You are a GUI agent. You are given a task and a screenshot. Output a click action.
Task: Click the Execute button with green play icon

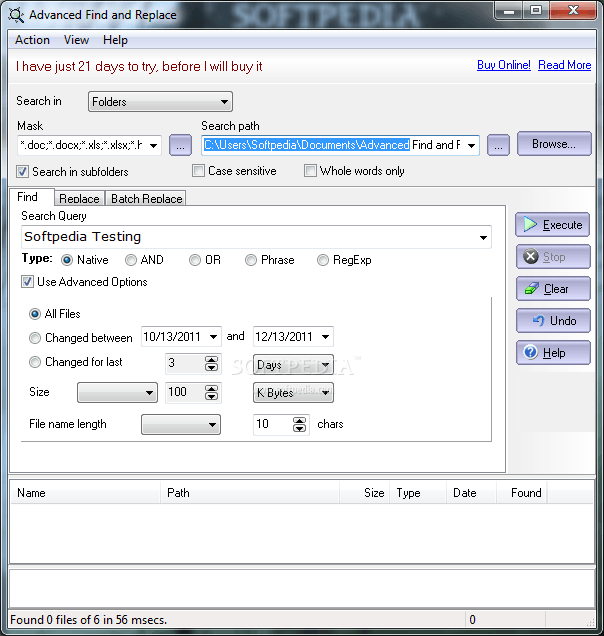552,225
